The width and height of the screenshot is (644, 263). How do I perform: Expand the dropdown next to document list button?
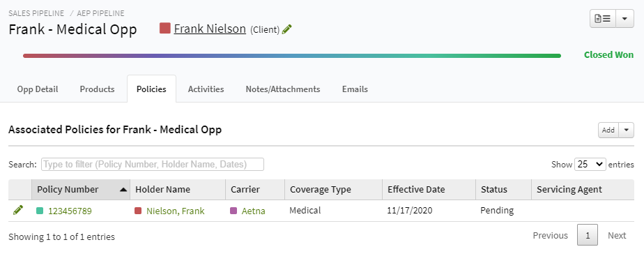pyautogui.click(x=624, y=19)
